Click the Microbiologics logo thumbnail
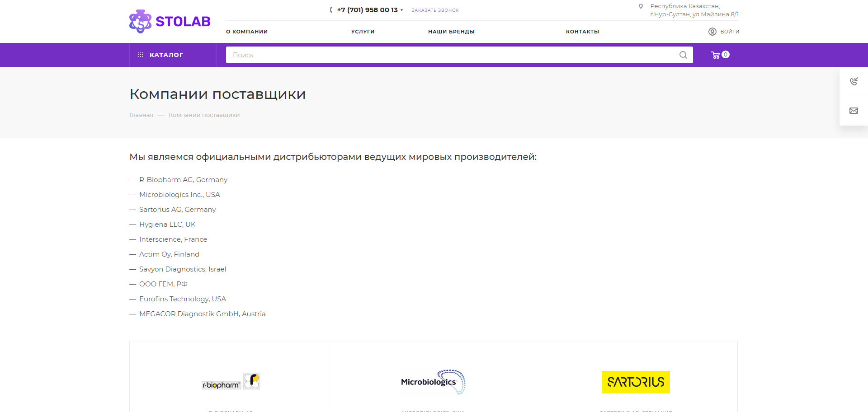 (x=433, y=382)
